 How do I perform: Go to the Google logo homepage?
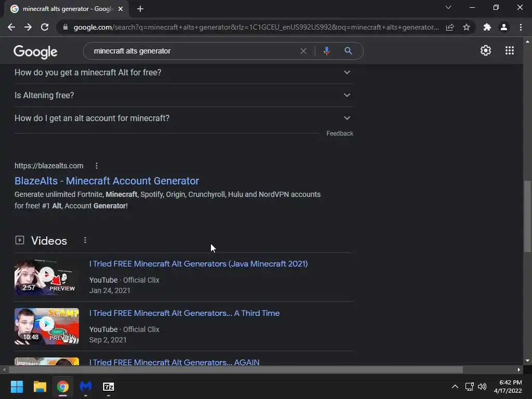[x=35, y=51]
